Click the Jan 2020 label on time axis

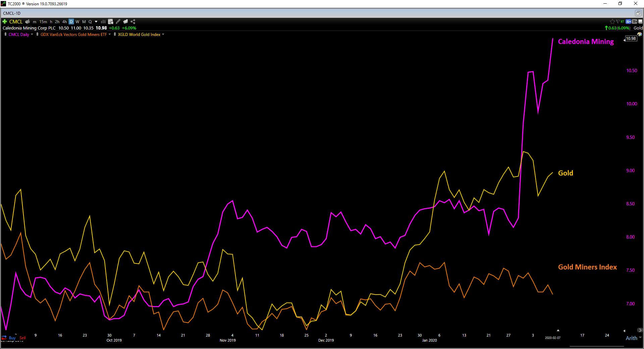(429, 340)
